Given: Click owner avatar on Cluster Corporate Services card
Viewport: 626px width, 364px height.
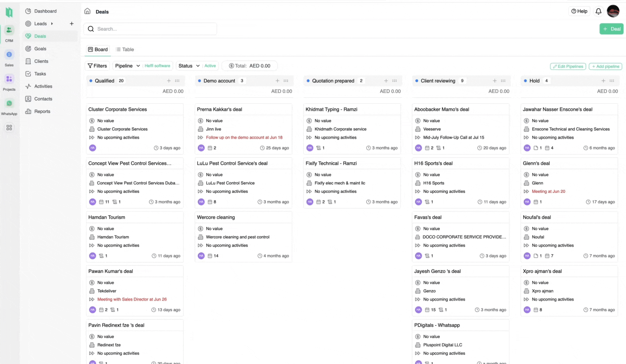Looking at the screenshot, I should tap(92, 148).
